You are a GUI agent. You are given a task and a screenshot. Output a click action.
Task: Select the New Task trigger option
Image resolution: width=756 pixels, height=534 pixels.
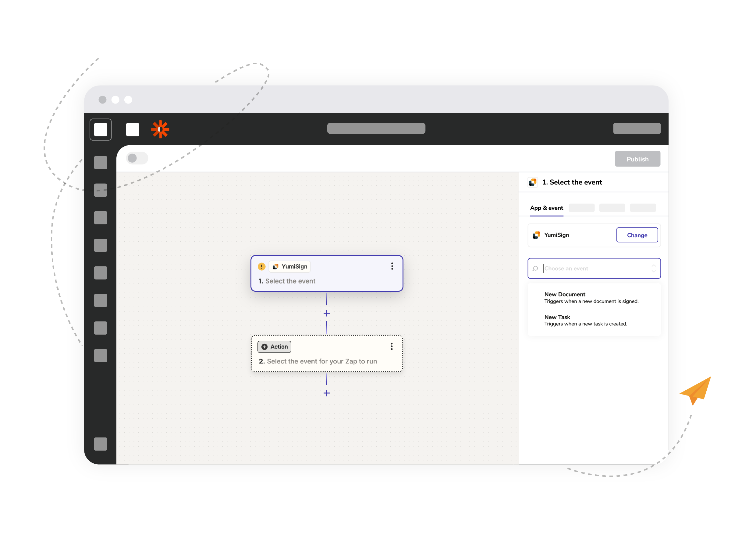[594, 320]
